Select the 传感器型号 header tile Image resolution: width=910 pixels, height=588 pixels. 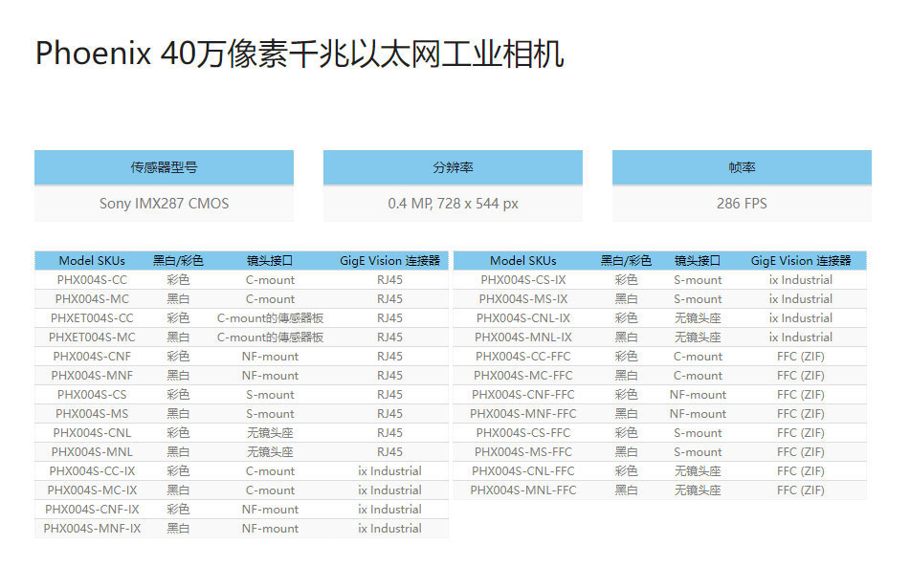click(164, 167)
